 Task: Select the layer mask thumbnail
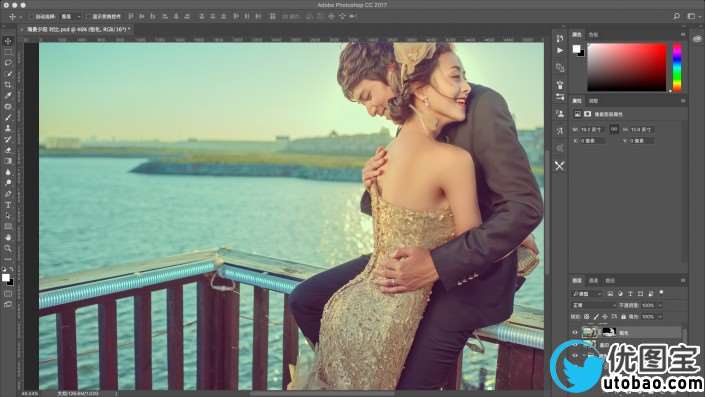click(608, 332)
